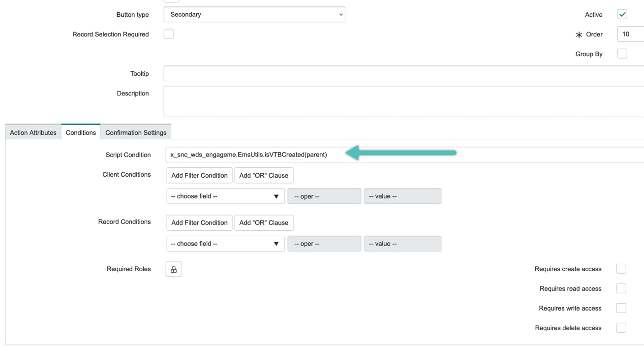Click Record Conditions value box
Viewport: 644px width, 347px height.
pyautogui.click(x=402, y=244)
